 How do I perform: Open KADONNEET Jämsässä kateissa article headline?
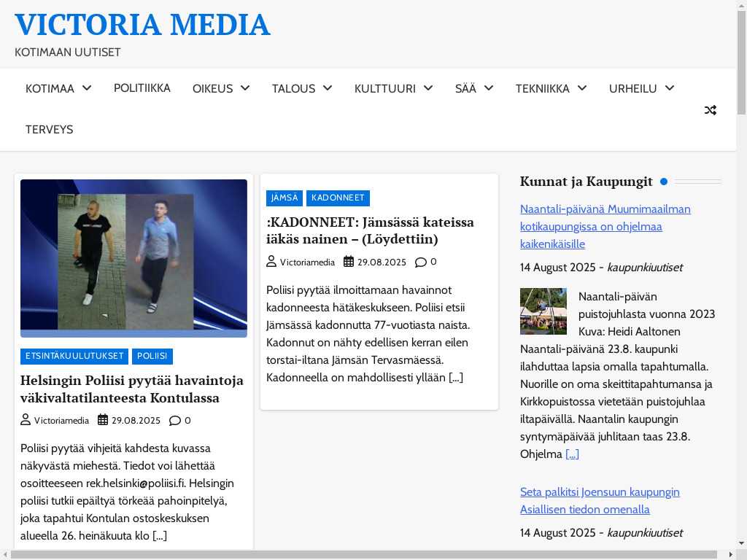(x=370, y=230)
